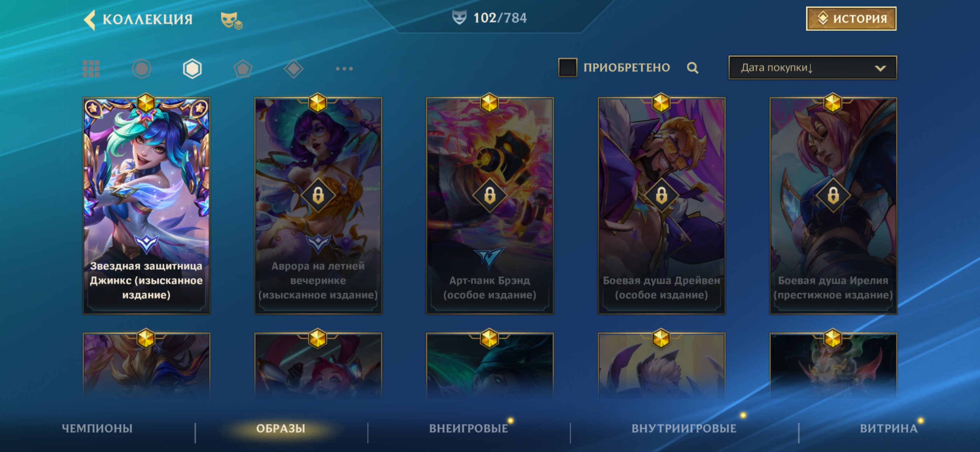This screenshot has width=980, height=452.
Task: Open skin search with the magnifier icon
Action: coord(693,68)
